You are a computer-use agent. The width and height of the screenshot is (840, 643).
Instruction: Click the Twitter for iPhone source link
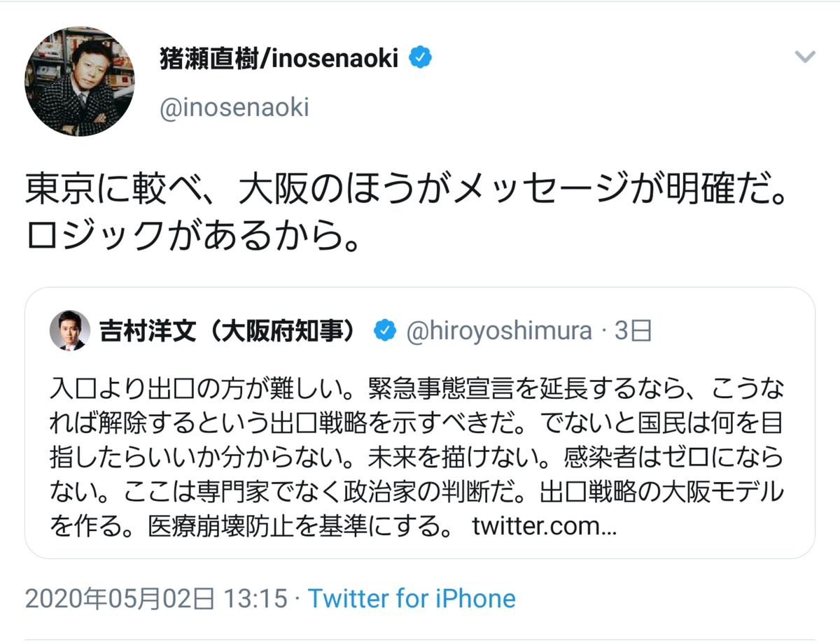pos(412,599)
